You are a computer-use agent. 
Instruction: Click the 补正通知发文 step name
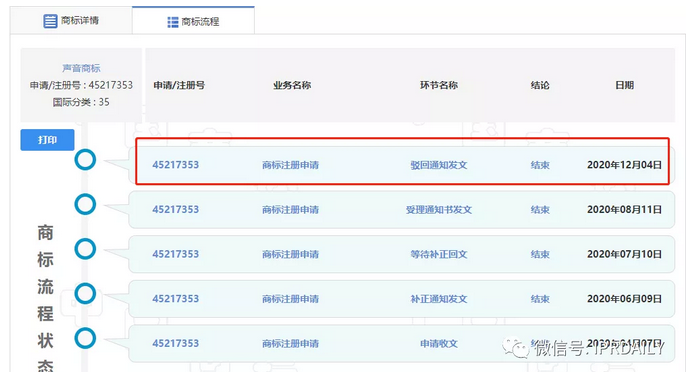[438, 299]
